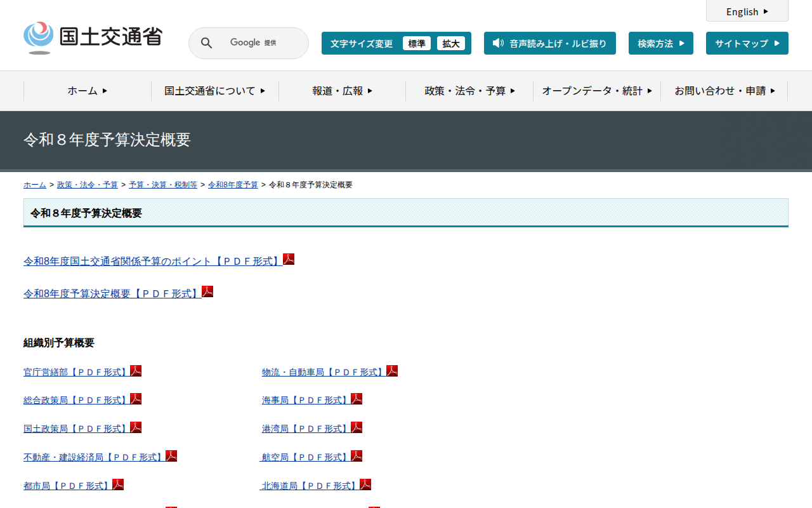The image size is (812, 508).
Task: Click the 音声読み上げ・ルビ振り button
Action: (550, 43)
